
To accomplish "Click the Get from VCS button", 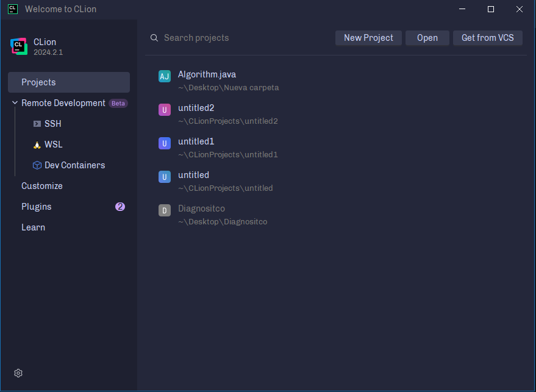I will tap(487, 38).
